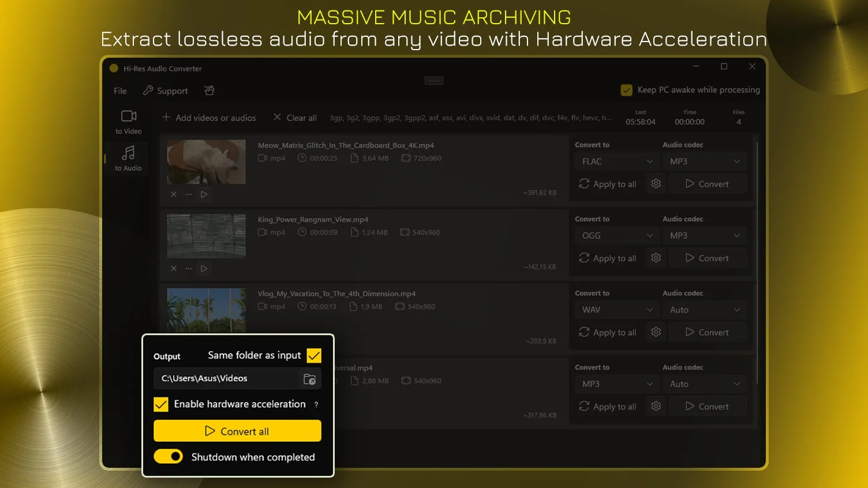The height and width of the screenshot is (488, 868).
Task: Open the Support menu
Action: 166,91
